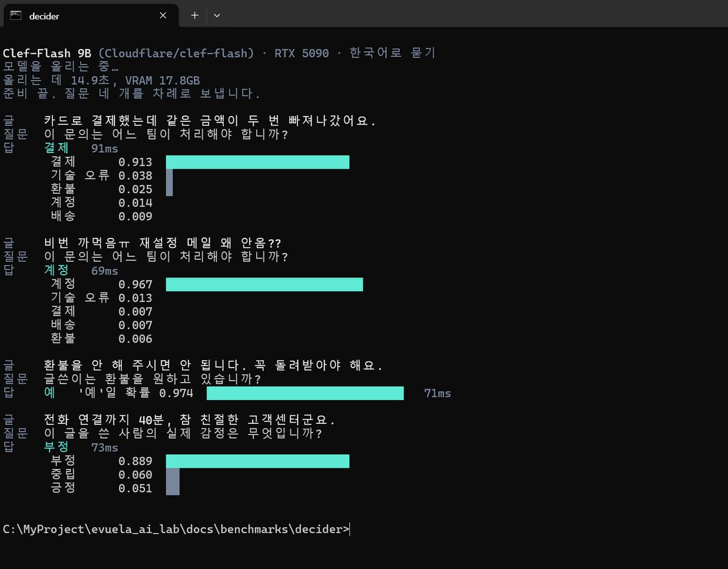Click the answer 예 in teal
Screen dimensions: 728x569
coord(50,393)
